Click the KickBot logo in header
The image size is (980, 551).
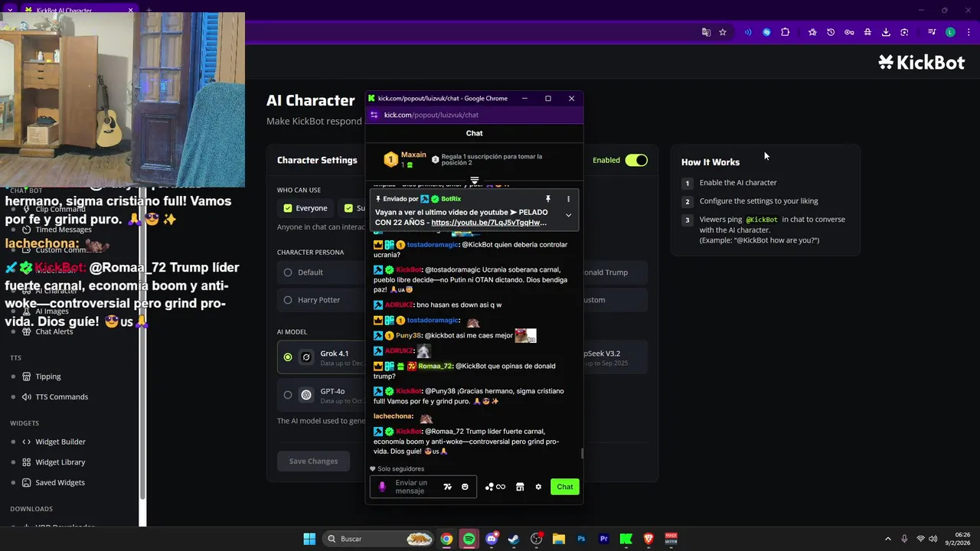coord(922,63)
